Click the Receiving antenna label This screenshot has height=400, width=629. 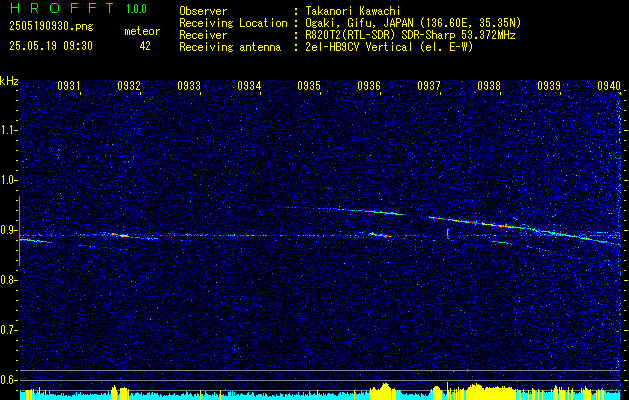pos(230,47)
